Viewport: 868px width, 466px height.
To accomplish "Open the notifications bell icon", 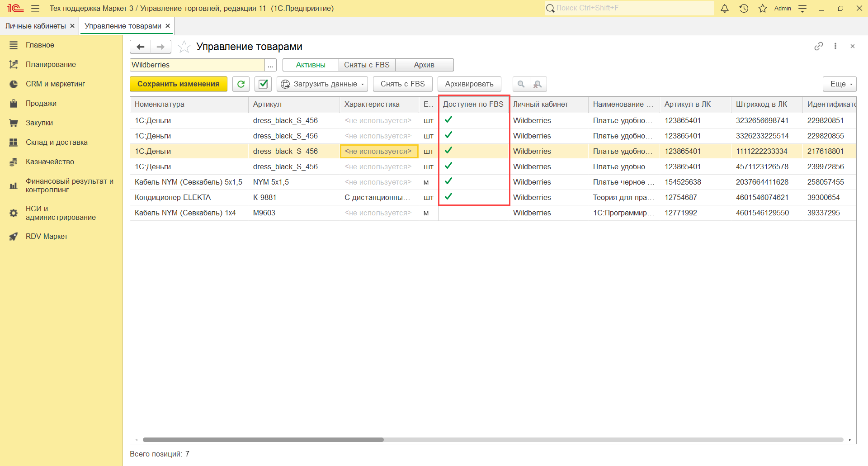I will click(x=725, y=9).
